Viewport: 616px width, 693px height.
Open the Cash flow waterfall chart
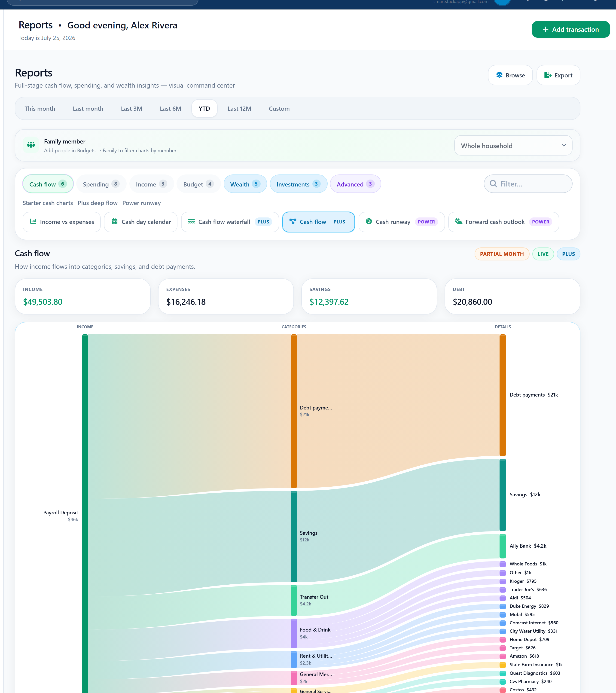pyautogui.click(x=230, y=222)
